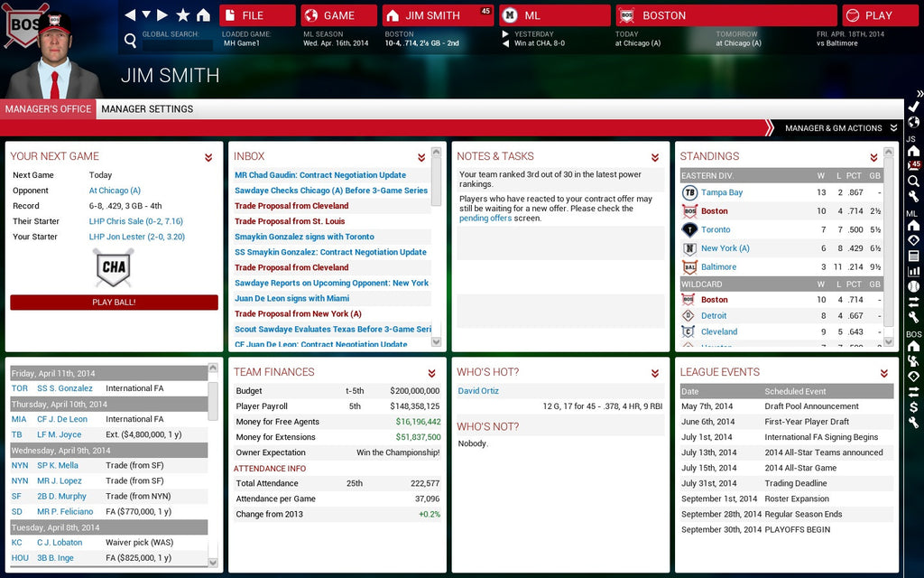Open the mail icon with 45 badge
This screenshot has height=578, width=924.
(913, 165)
